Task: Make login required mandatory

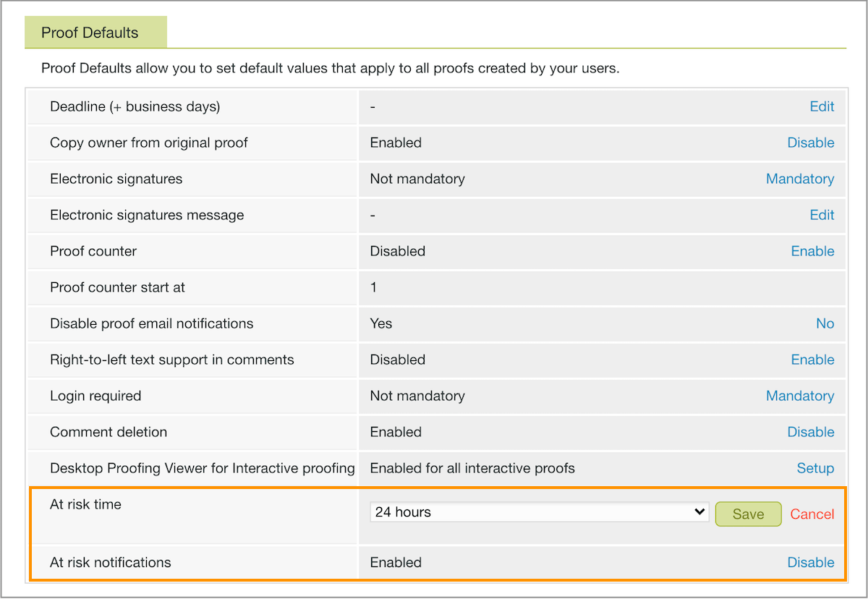Action: click(800, 396)
